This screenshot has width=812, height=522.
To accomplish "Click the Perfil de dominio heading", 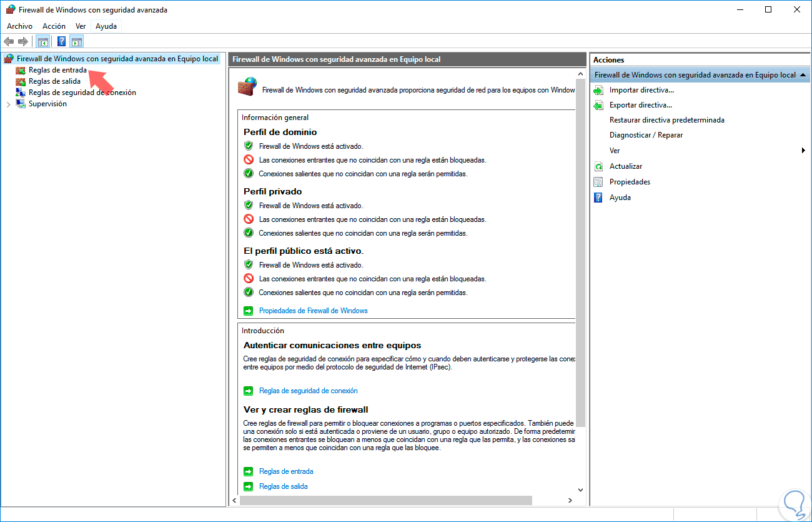I will 280,133.
